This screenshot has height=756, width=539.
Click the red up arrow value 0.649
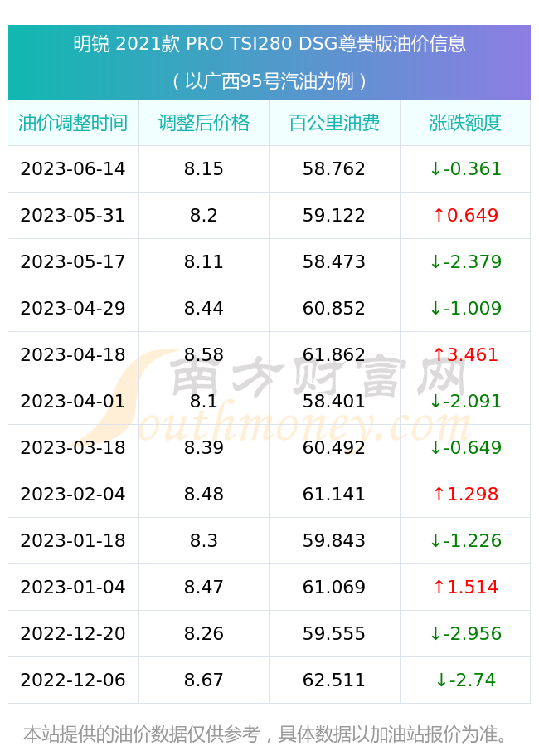click(x=465, y=216)
